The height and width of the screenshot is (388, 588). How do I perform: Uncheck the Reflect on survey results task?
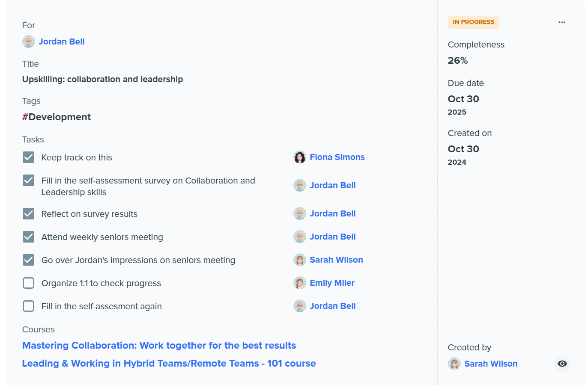click(x=28, y=213)
